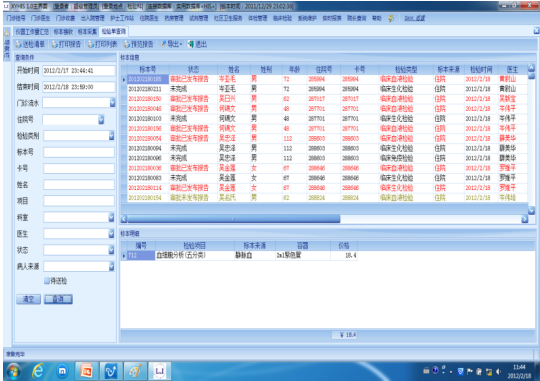Click the flag Action Center tray icon
The image size is (540, 381).
[470, 371]
